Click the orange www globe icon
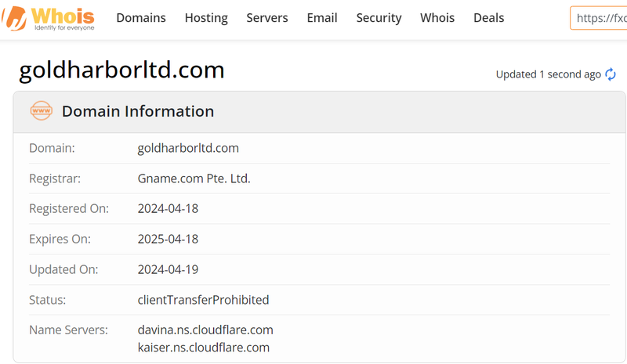This screenshot has width=627, height=364. (x=42, y=110)
